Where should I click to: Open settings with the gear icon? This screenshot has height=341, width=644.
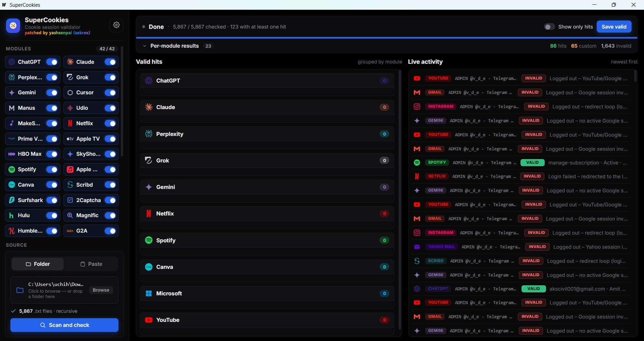[116, 25]
